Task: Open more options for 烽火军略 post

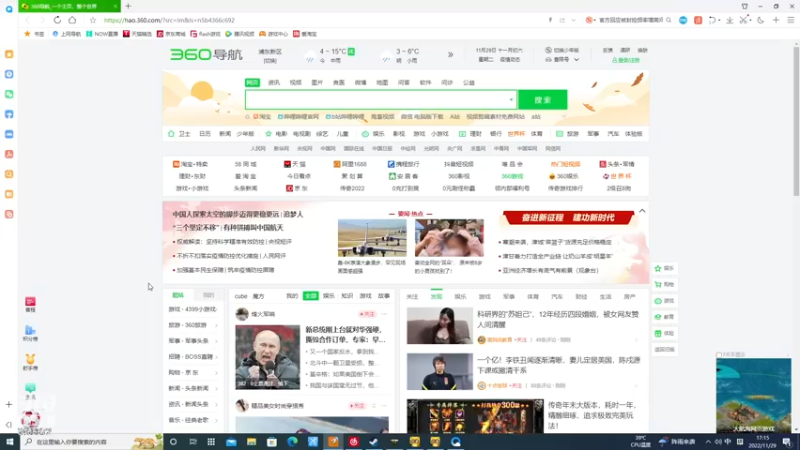Action: (384, 314)
